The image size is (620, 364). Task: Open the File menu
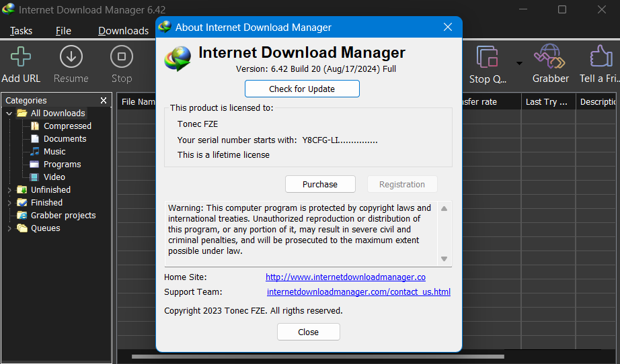pyautogui.click(x=63, y=31)
